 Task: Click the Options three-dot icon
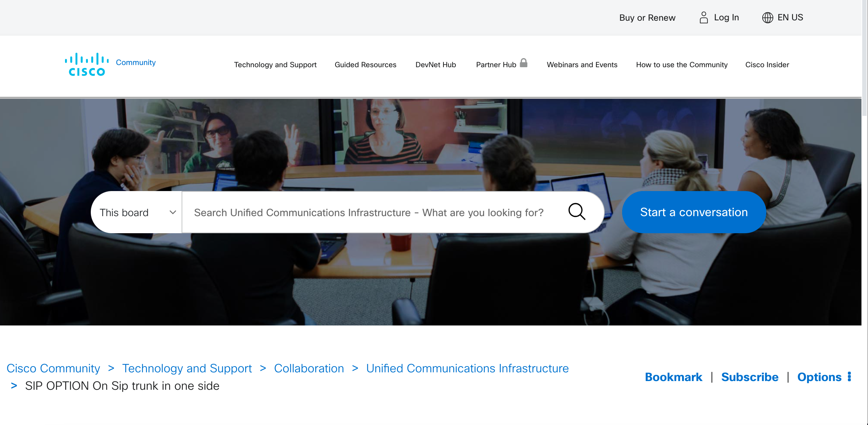point(849,377)
